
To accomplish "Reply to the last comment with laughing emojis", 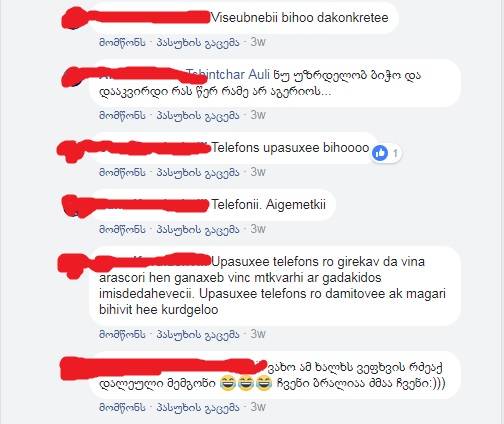I will [x=198, y=407].
